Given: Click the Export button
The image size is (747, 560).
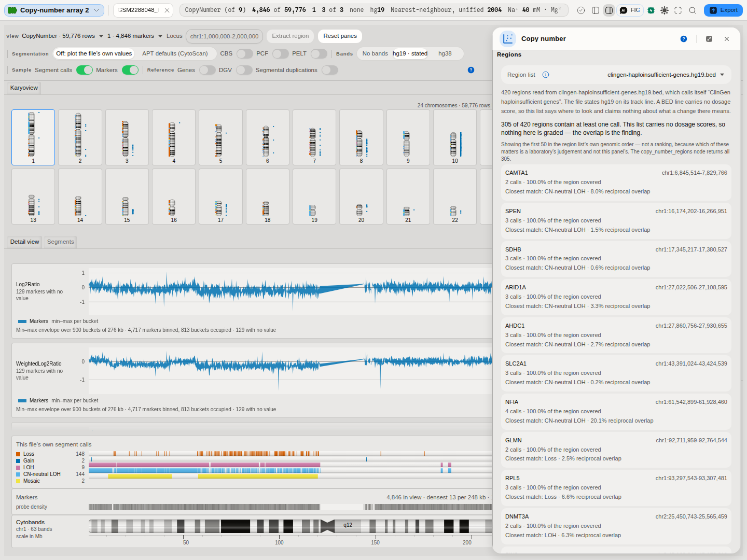Looking at the screenshot, I should pyautogui.click(x=723, y=10).
